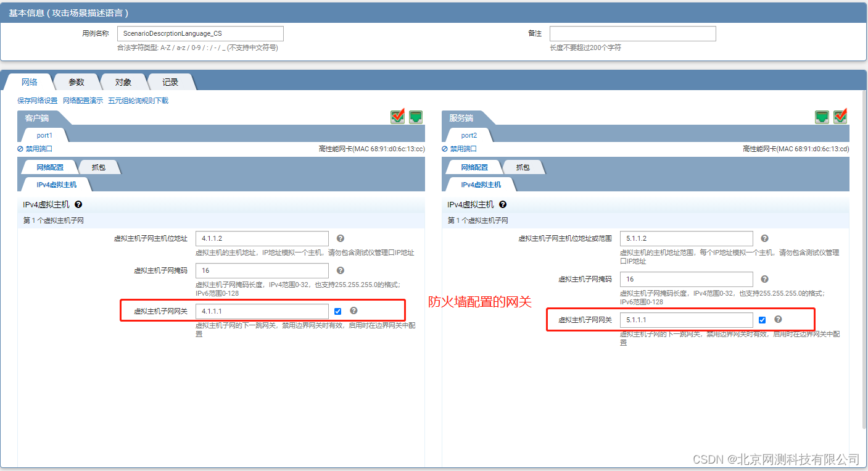Viewport: 868px width, 471px height.
Task: Open server 网络配置 tab
Action: [474, 167]
